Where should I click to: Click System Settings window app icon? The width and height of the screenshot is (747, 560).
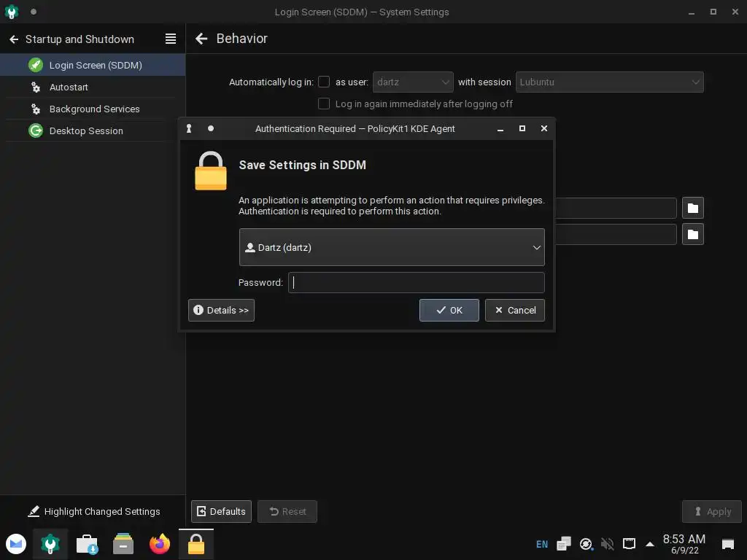point(12,12)
